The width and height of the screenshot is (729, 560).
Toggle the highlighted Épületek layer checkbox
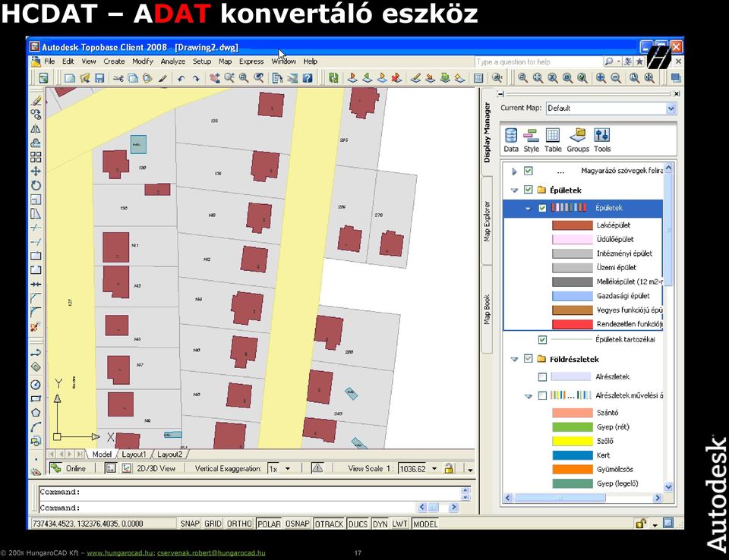tap(542, 208)
